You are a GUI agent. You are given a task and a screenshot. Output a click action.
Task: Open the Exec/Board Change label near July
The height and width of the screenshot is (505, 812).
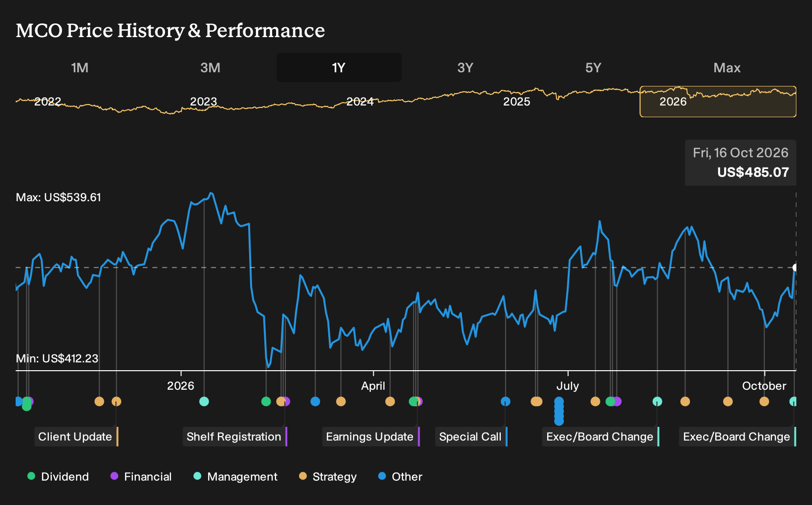[x=601, y=437]
